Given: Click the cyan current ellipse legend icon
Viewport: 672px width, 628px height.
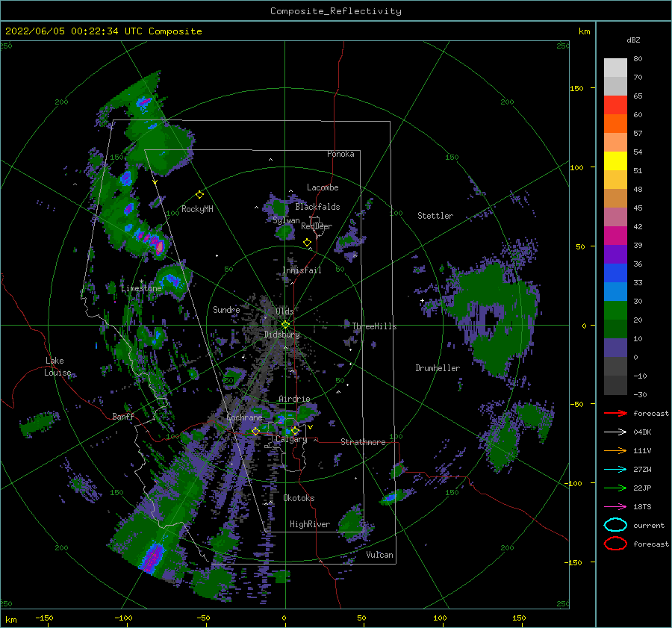Looking at the screenshot, I should coord(615,525).
